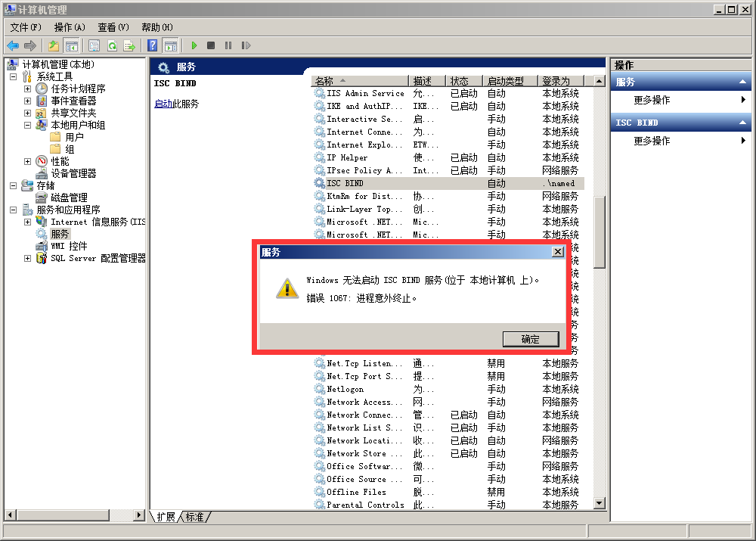
Task: Click the services list scroll down arrow
Action: click(599, 503)
